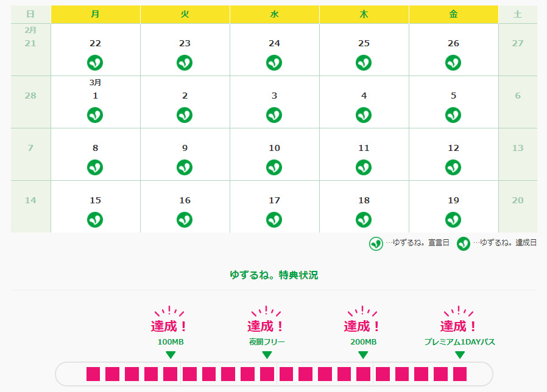Click the triangle marker under プレミアム1DAYパス

pyautogui.click(x=460, y=355)
